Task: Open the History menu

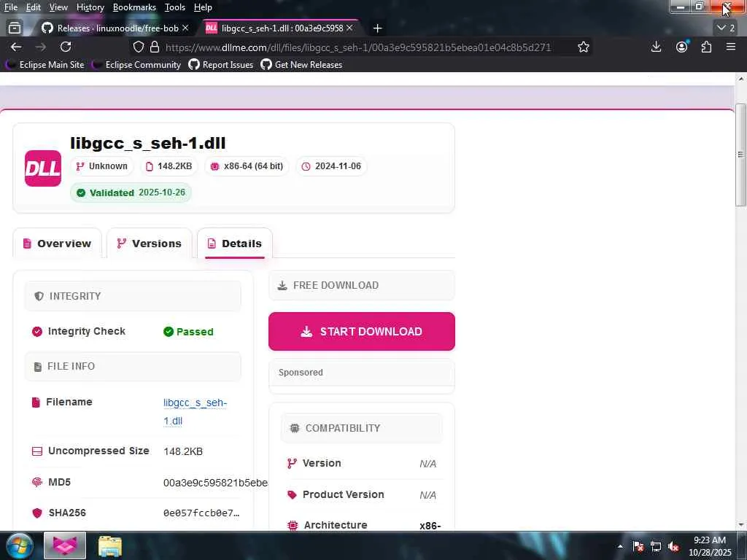Action: (90, 7)
